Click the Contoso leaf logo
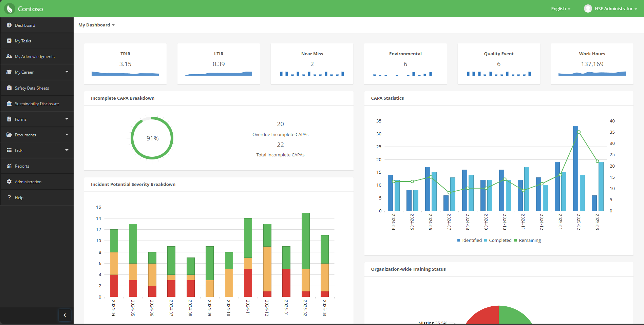644x325 pixels. (x=10, y=8)
